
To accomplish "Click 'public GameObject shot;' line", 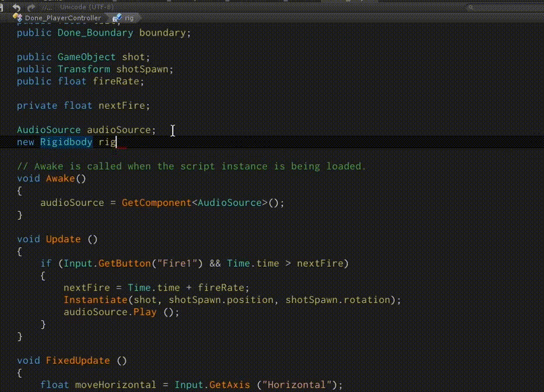I will pos(83,57).
